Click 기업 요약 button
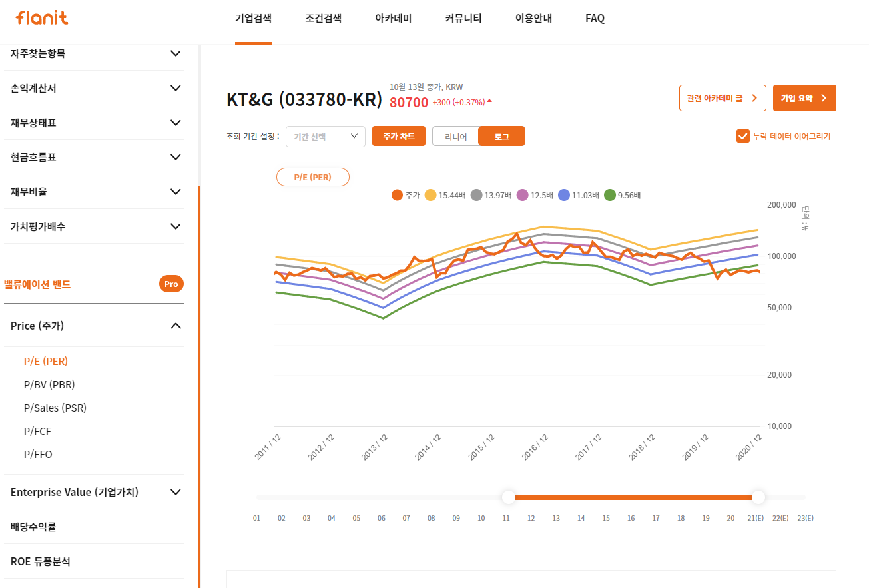Image resolution: width=869 pixels, height=588 pixels. click(804, 98)
